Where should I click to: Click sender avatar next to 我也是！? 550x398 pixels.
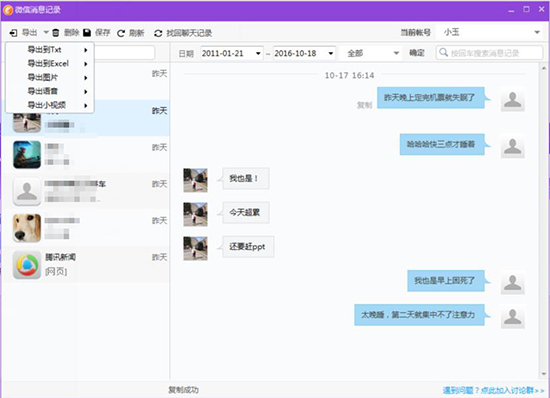pyautogui.click(x=195, y=180)
